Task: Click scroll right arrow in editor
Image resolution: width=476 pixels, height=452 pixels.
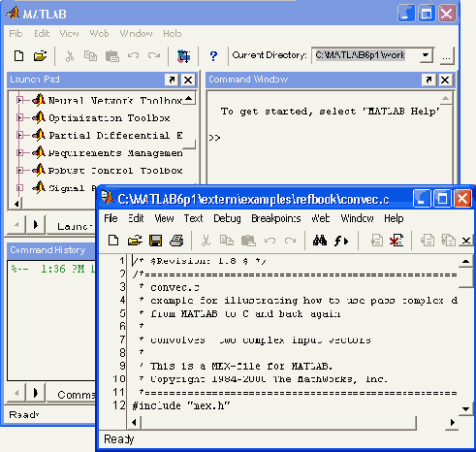Action: click(452, 422)
